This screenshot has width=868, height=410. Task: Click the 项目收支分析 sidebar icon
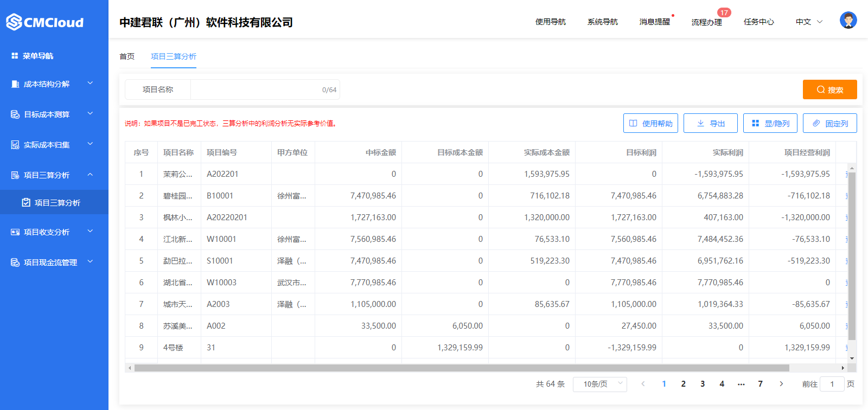[15, 232]
